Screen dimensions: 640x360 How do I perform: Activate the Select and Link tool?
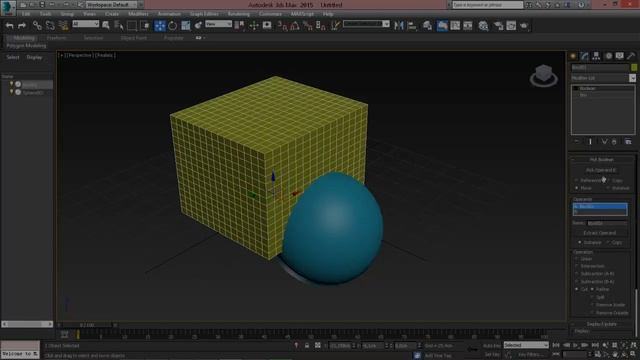click(x=37, y=26)
